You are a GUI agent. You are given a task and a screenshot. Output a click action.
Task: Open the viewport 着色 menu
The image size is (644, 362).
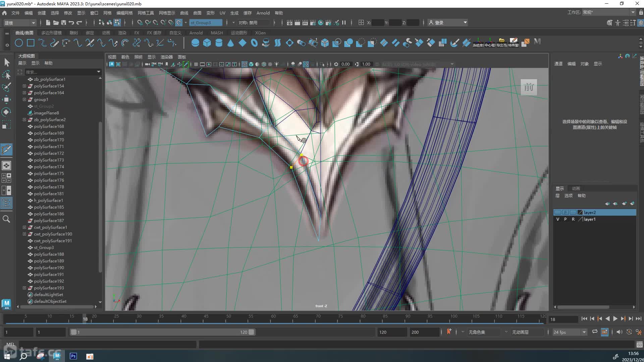pyautogui.click(x=125, y=57)
